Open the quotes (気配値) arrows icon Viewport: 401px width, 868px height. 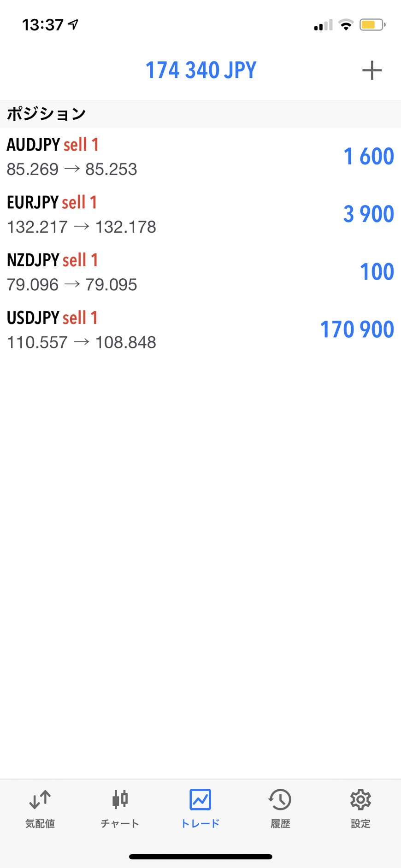[x=40, y=799]
